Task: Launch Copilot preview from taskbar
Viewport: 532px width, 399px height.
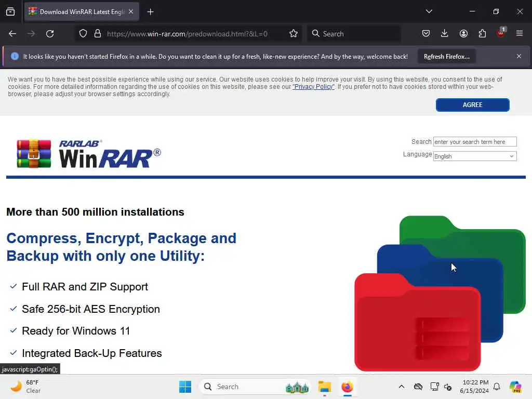Action: click(515, 387)
